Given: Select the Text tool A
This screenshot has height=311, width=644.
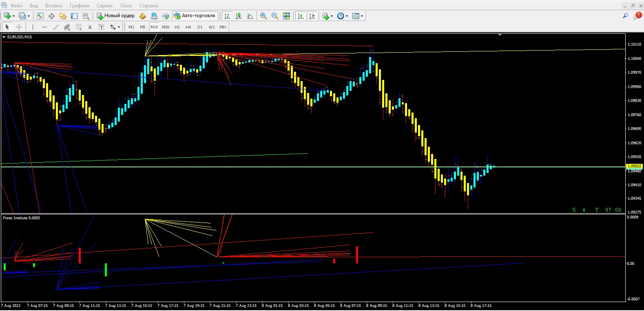Looking at the screenshot, I should coord(90,27).
